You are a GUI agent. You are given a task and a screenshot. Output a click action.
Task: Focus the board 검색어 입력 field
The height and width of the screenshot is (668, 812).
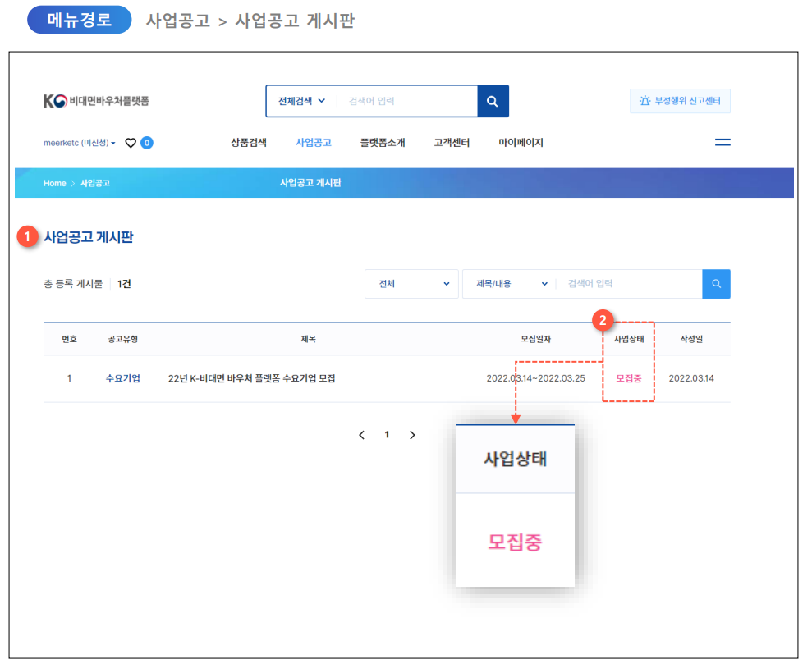coord(629,284)
